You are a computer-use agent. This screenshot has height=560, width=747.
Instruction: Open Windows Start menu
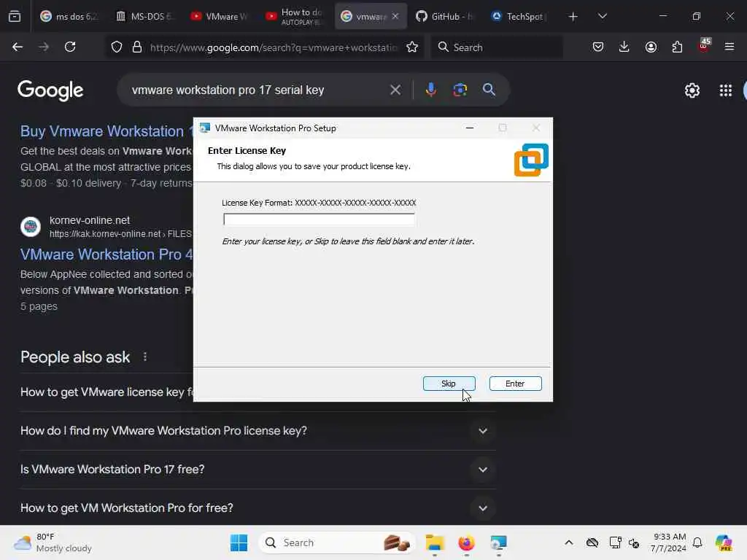click(239, 542)
